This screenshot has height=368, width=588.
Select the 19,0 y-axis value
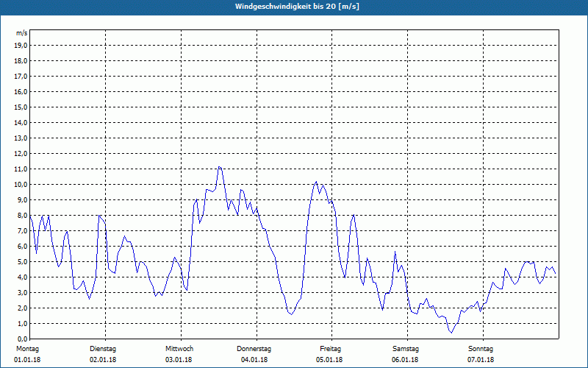[x=21, y=46]
